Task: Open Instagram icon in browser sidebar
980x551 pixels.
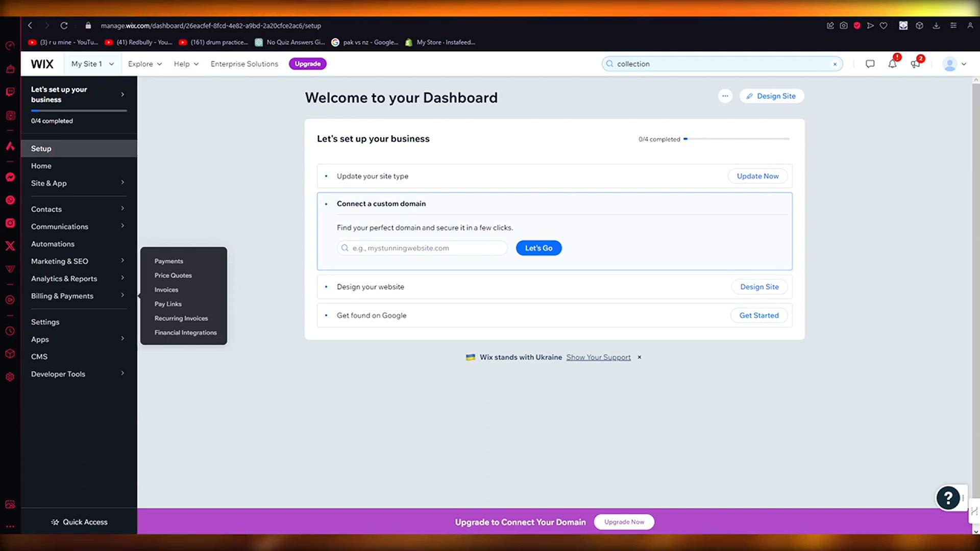Action: pyautogui.click(x=10, y=223)
